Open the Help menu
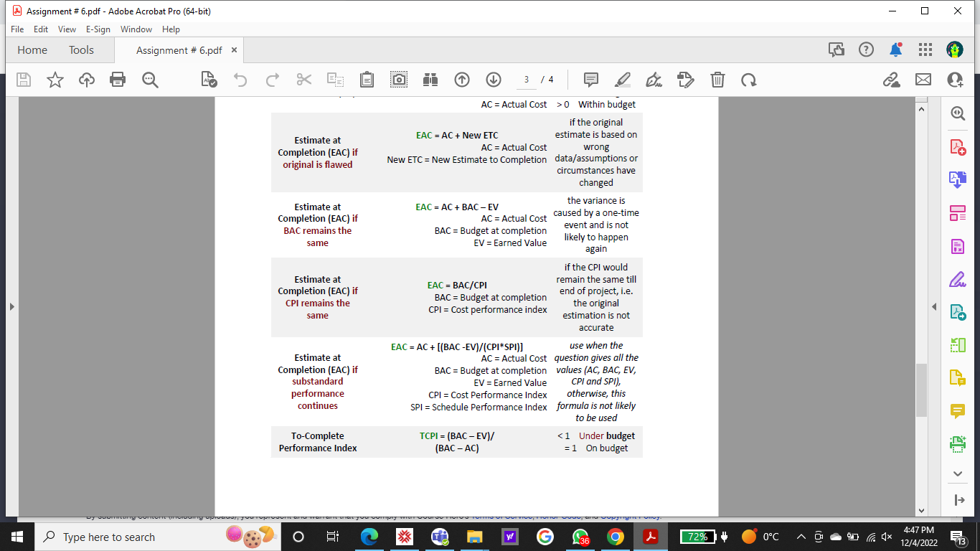This screenshot has width=980, height=551. click(171, 29)
